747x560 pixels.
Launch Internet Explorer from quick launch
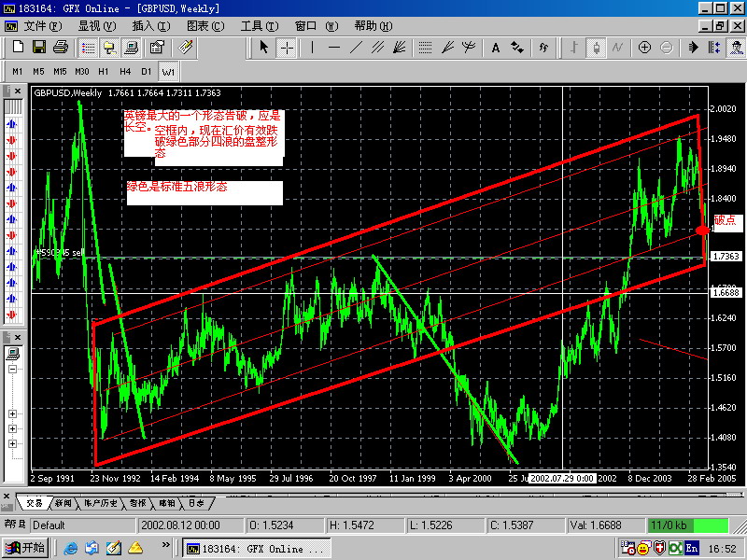tap(71, 549)
